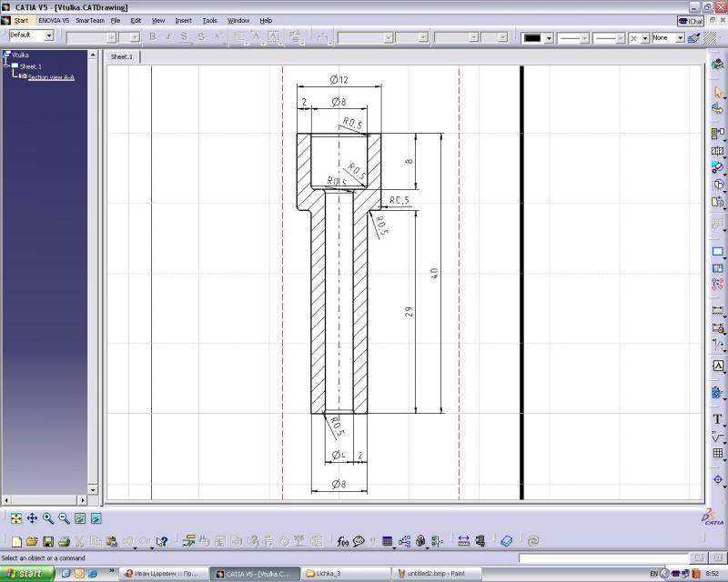Click the New document icon
This screenshot has height=582, width=728.
coord(15,542)
